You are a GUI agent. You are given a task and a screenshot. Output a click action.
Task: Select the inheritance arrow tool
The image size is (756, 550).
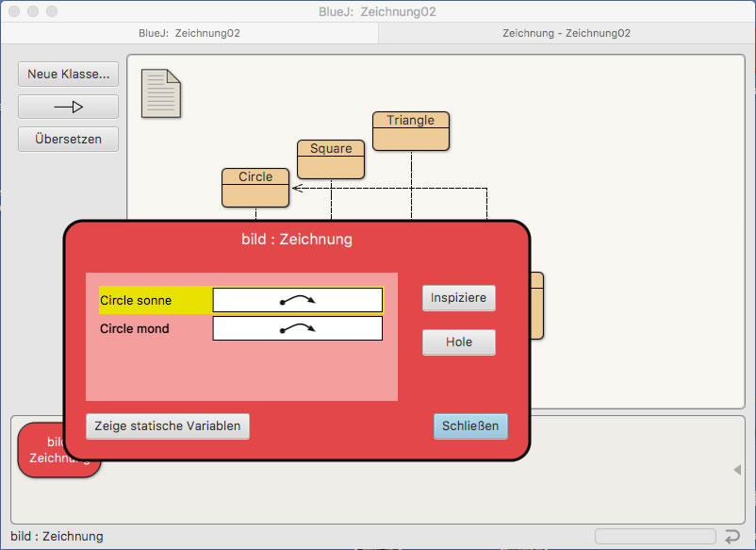tap(68, 107)
